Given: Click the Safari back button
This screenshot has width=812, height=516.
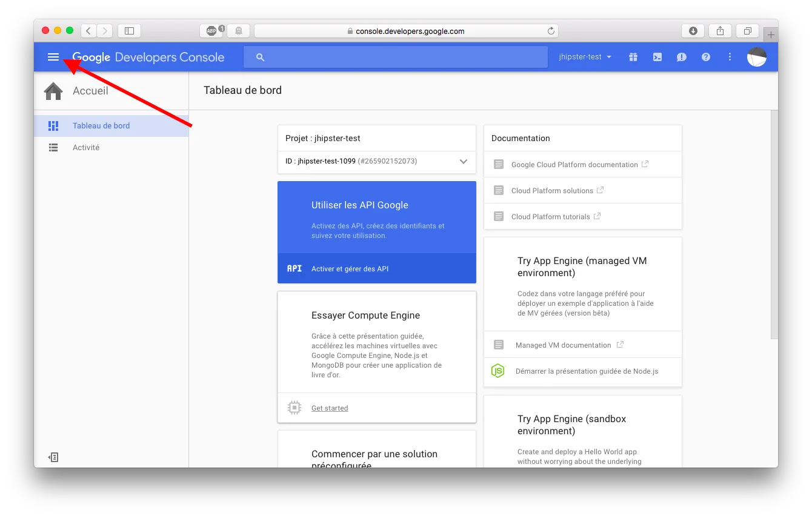Looking at the screenshot, I should pos(88,31).
